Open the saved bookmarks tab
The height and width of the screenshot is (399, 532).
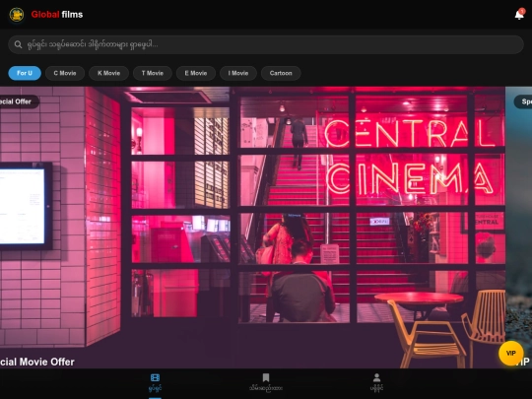point(266,383)
